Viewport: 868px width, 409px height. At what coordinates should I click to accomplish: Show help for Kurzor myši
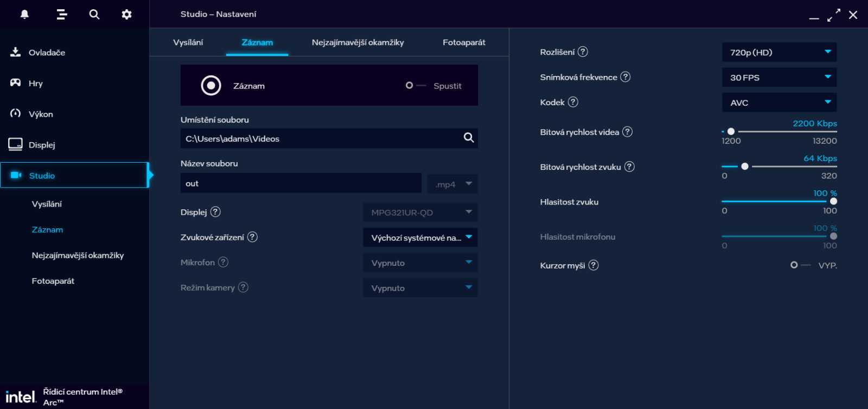tap(593, 265)
